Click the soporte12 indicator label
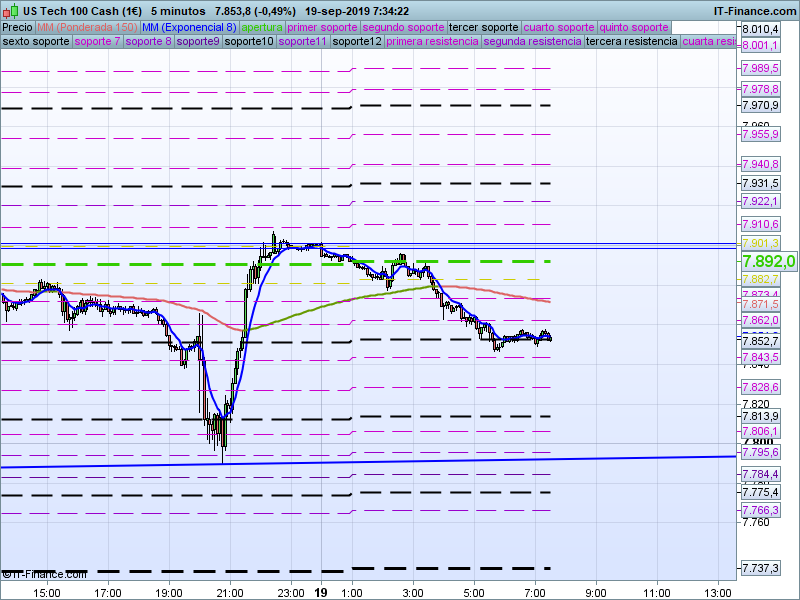800x600 pixels. [x=357, y=42]
